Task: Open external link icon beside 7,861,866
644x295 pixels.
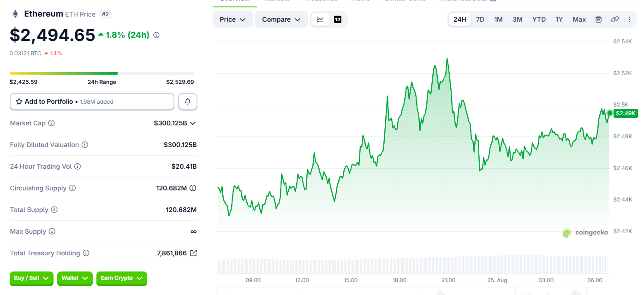Action: click(194, 253)
